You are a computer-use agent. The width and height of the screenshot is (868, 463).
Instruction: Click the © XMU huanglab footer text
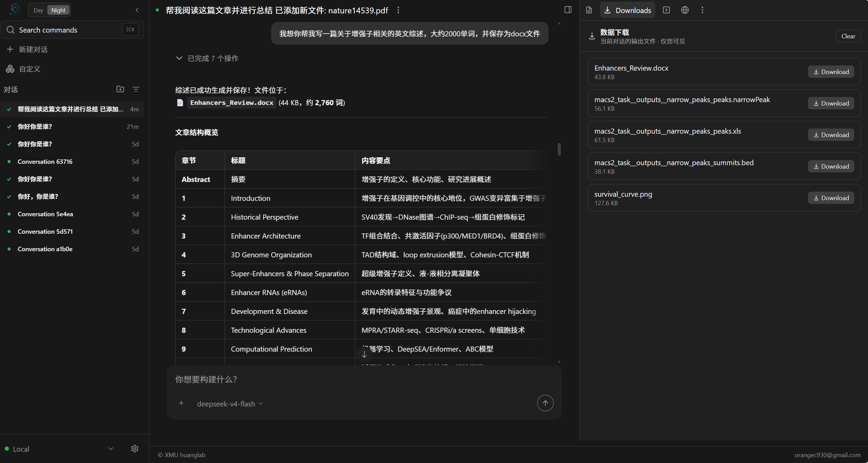(181, 455)
